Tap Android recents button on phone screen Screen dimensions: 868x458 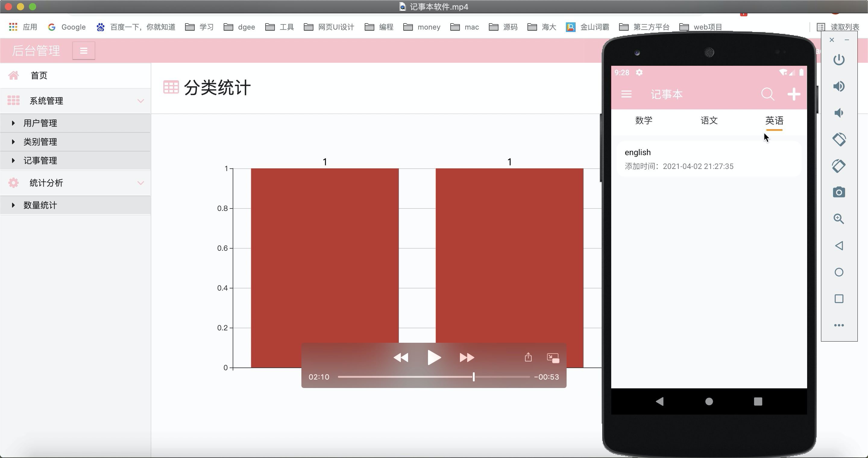pos(758,401)
